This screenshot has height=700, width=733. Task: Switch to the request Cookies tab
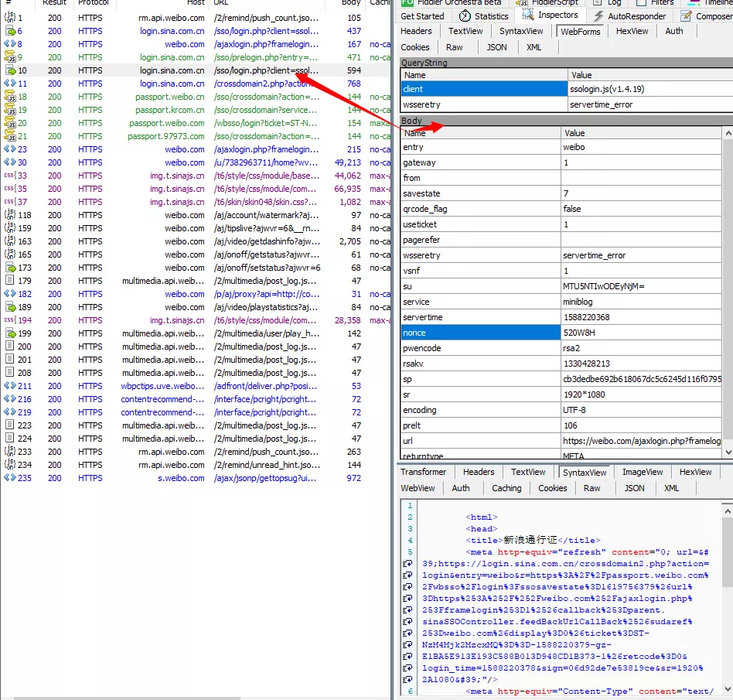coord(415,47)
